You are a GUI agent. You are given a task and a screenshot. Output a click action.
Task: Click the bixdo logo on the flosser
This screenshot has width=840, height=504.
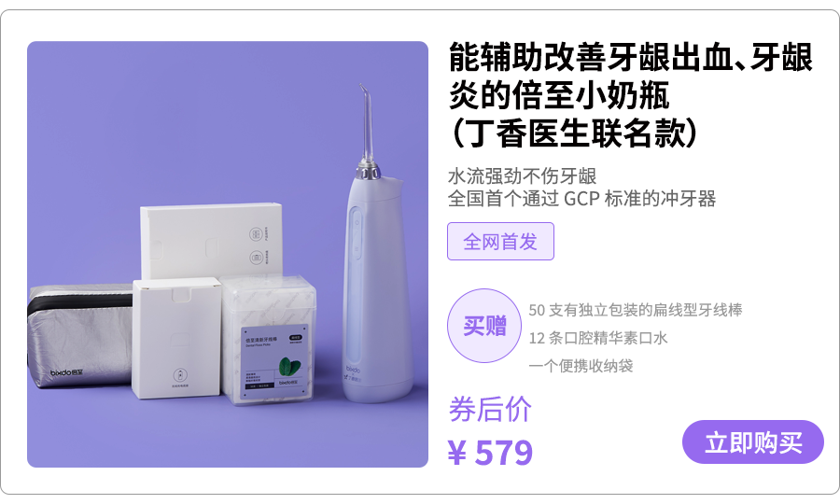pyautogui.click(x=353, y=370)
